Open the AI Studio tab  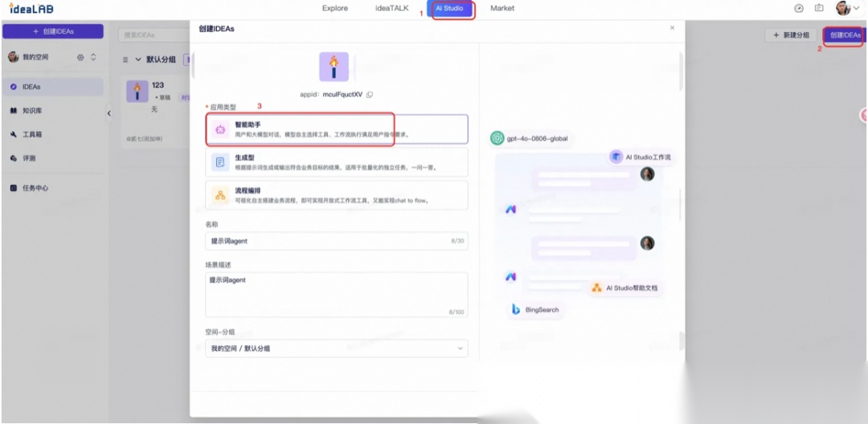coord(449,8)
